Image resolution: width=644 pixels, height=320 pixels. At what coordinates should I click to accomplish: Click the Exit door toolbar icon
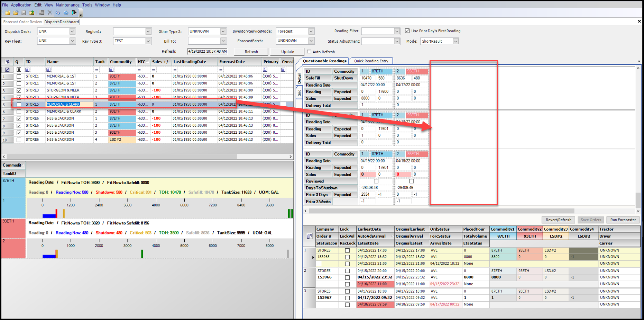pos(74,13)
